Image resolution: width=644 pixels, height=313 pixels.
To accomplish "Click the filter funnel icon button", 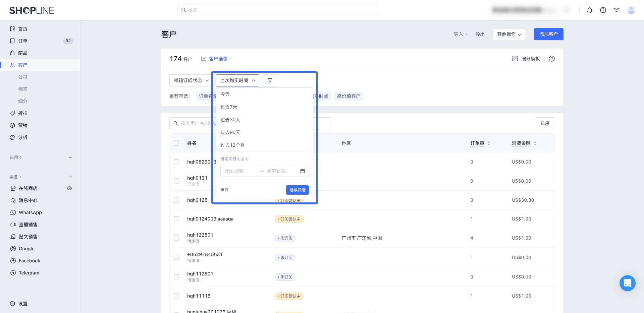I will pos(270,80).
